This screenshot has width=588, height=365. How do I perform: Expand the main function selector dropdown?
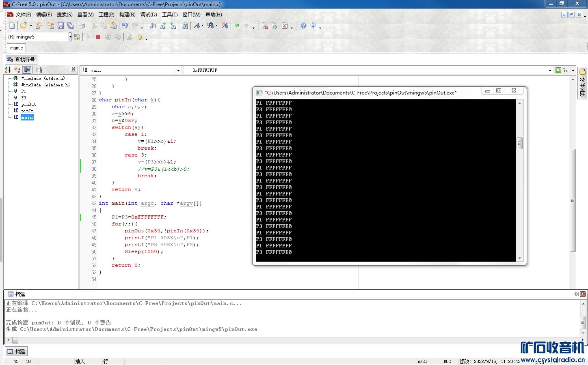click(178, 70)
